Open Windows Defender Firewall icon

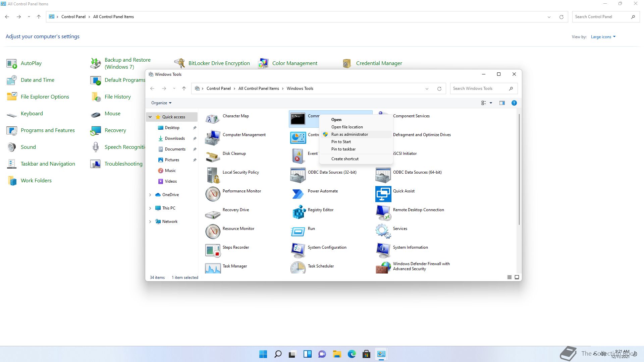click(383, 268)
